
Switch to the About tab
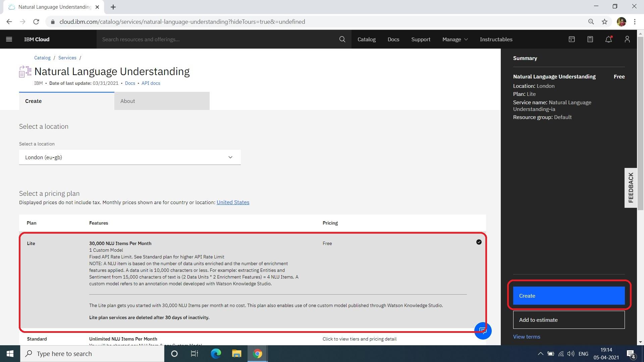(162, 101)
